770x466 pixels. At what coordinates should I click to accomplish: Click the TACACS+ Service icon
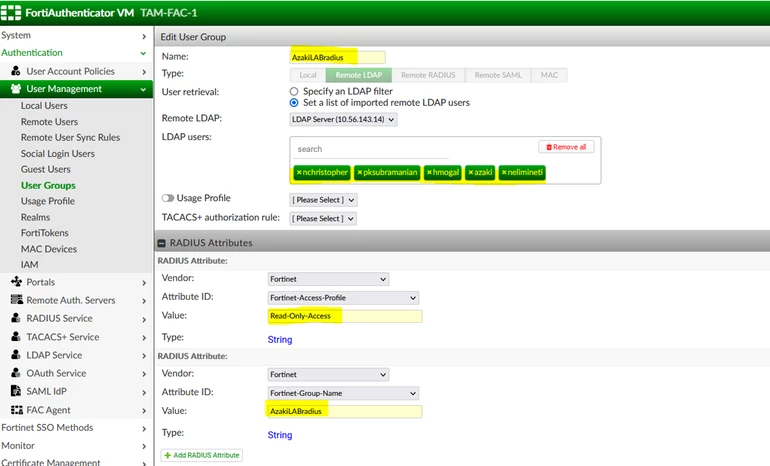[16, 336]
